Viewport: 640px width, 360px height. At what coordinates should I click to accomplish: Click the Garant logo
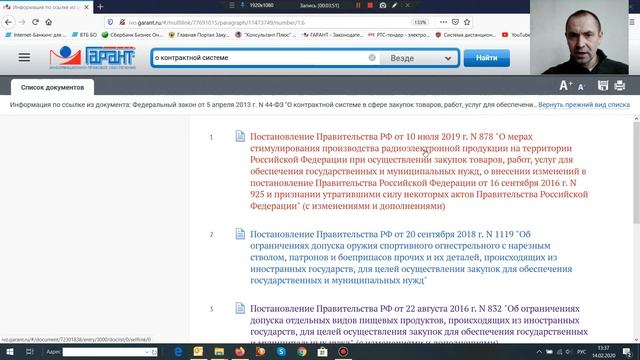92,58
